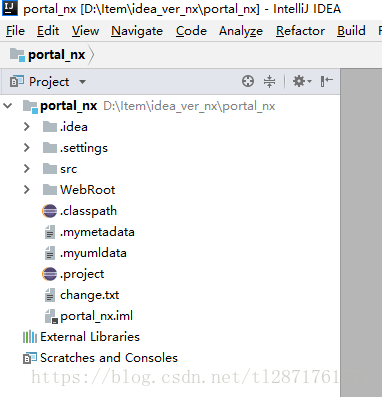Click the file icon beside .mymetadata
The height and width of the screenshot is (397, 382).
click(x=50, y=232)
